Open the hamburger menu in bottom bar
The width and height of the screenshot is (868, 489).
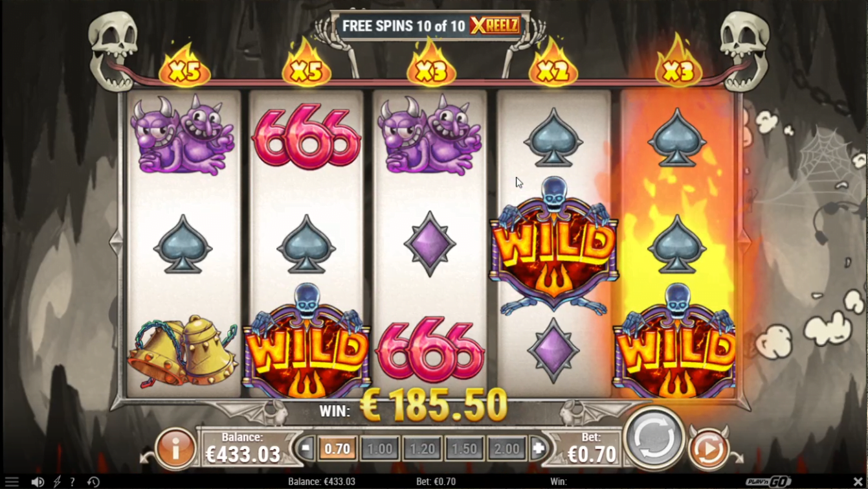pyautogui.click(x=12, y=482)
